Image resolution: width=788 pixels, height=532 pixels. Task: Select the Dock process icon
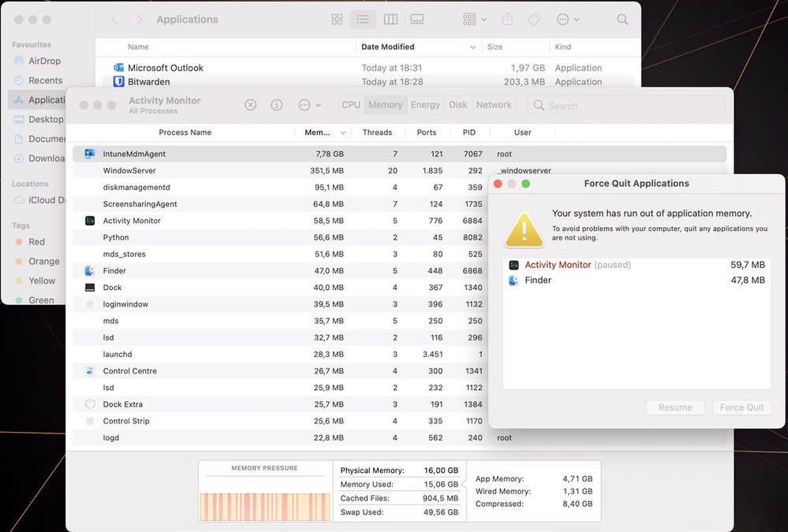click(x=90, y=288)
